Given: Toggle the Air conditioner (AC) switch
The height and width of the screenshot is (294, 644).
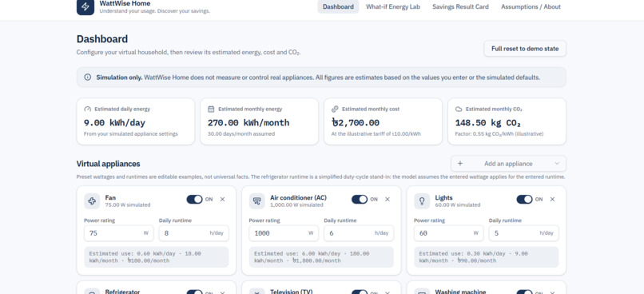Looking at the screenshot, I should [360, 199].
